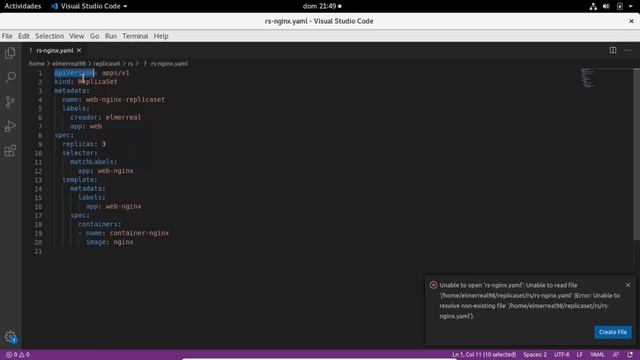Open the Terminal menu
The width and height of the screenshot is (640, 360).
135,36
